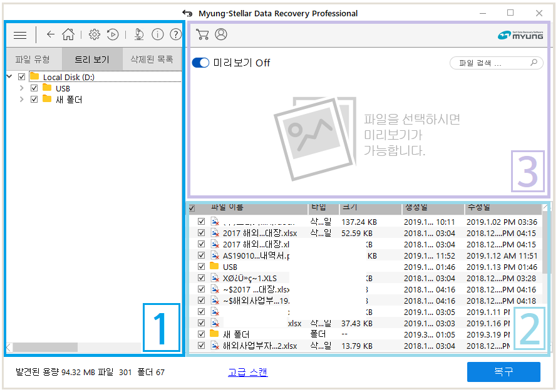558x392 pixels.
Task: Select the ~$2017 ...대장.xlsx file name
Action: click(256, 289)
